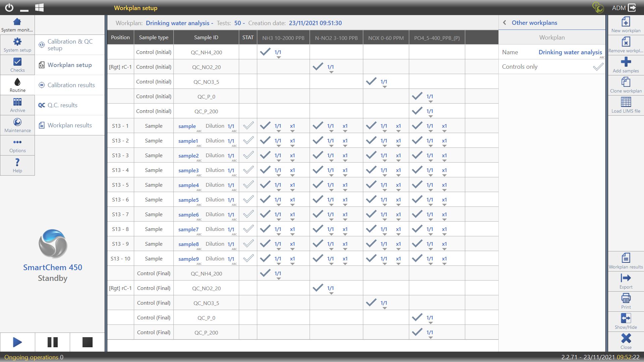The height and width of the screenshot is (362, 644).
Task: Click the Add samples plus icon
Action: point(626,62)
